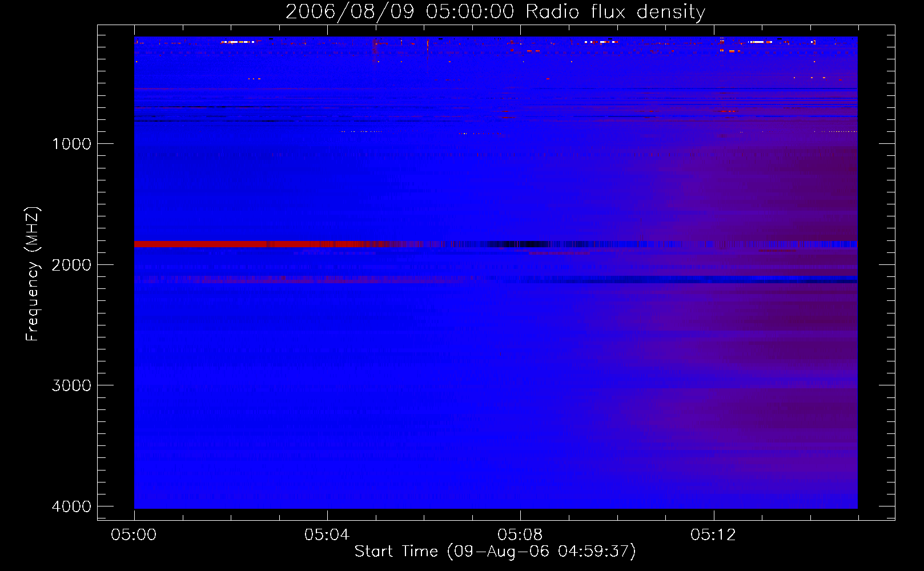Click the 05:12 time tick label
This screenshot has width=924, height=571.
(713, 535)
